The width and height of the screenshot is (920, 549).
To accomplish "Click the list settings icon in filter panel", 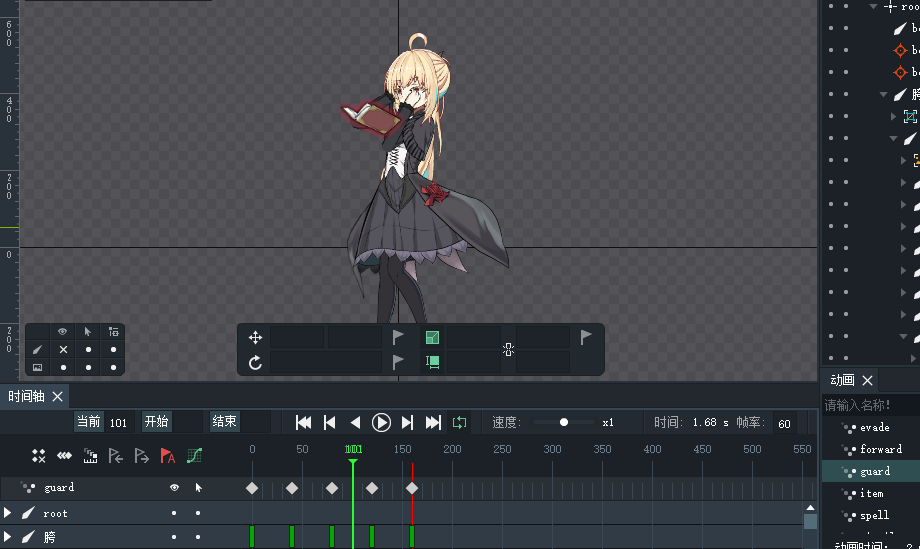I will [113, 331].
